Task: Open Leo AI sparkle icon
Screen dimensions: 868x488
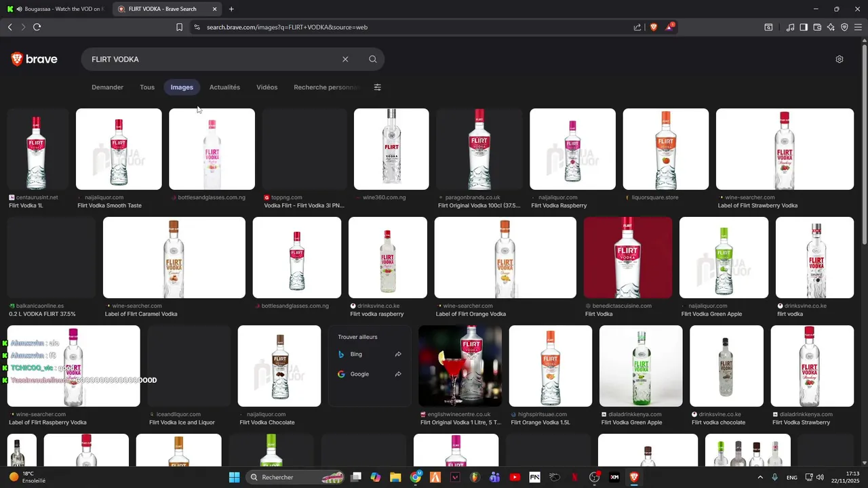Action: pos(831,27)
